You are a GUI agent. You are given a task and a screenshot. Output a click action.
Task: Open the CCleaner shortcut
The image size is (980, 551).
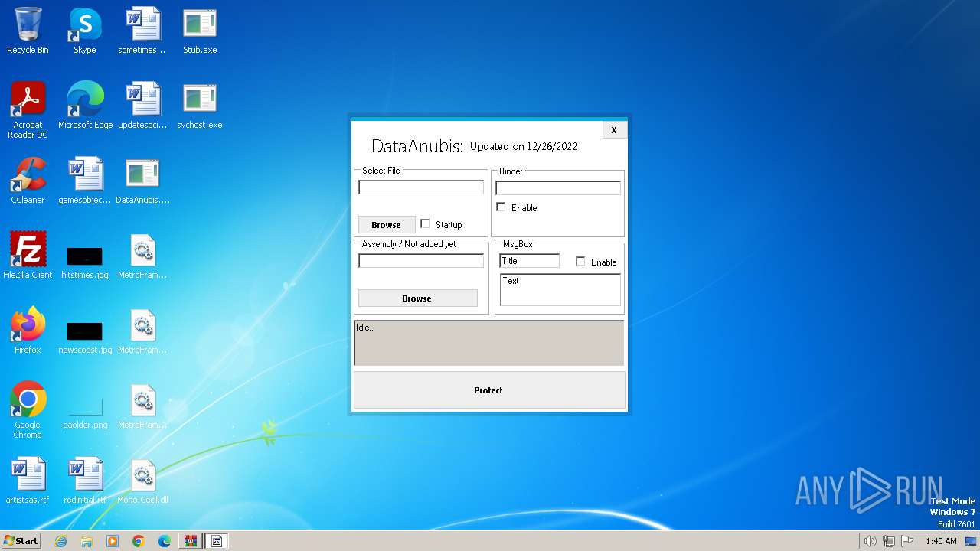(x=28, y=181)
